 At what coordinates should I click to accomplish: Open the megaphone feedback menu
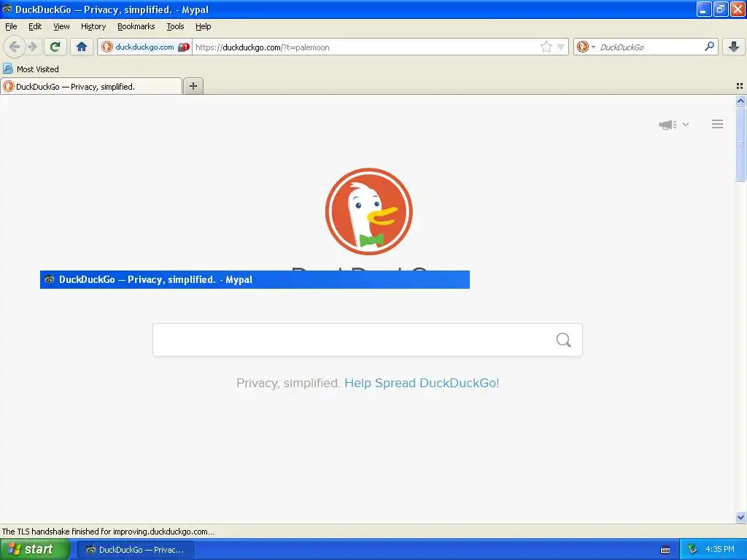[x=673, y=124]
